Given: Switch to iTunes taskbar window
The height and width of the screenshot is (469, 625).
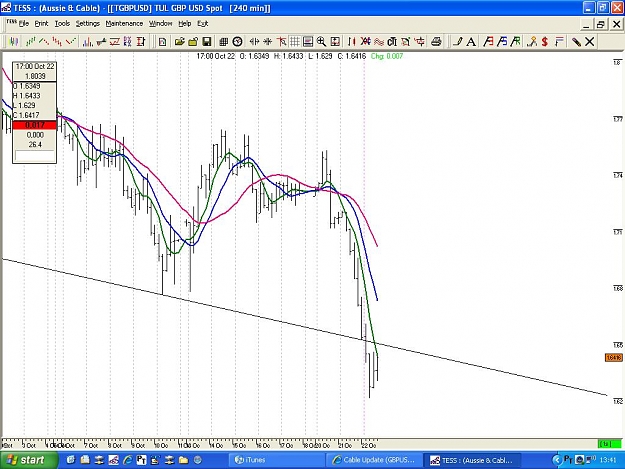Looking at the screenshot, I should [277, 460].
